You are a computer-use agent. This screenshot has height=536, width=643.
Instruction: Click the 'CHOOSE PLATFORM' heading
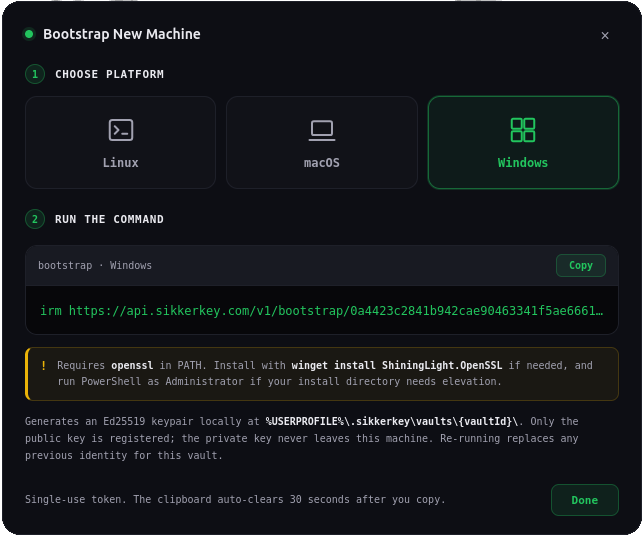(109, 74)
